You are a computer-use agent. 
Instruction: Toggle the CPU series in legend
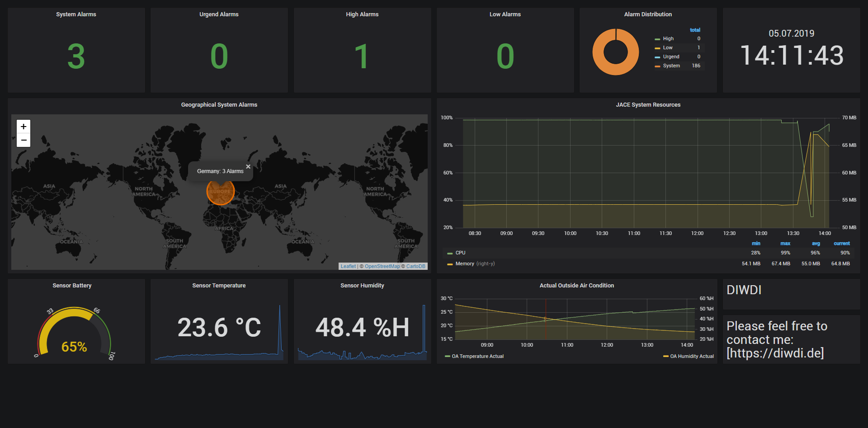(460, 253)
